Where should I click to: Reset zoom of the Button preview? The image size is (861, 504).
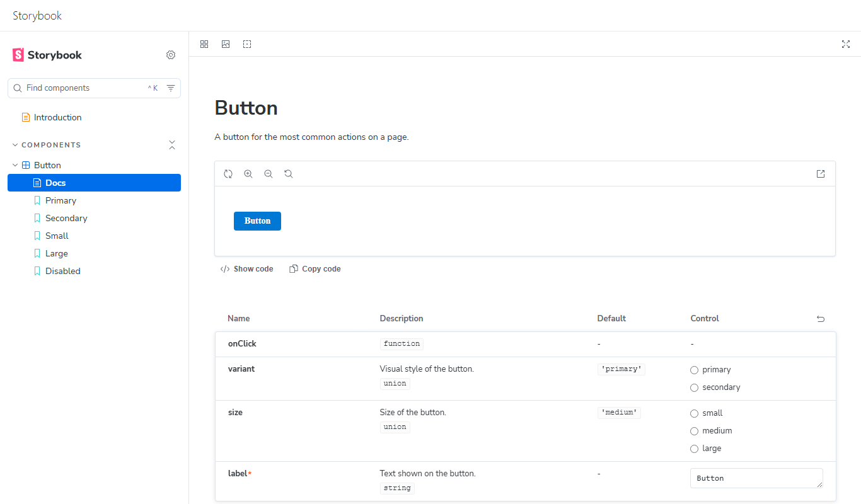point(289,174)
